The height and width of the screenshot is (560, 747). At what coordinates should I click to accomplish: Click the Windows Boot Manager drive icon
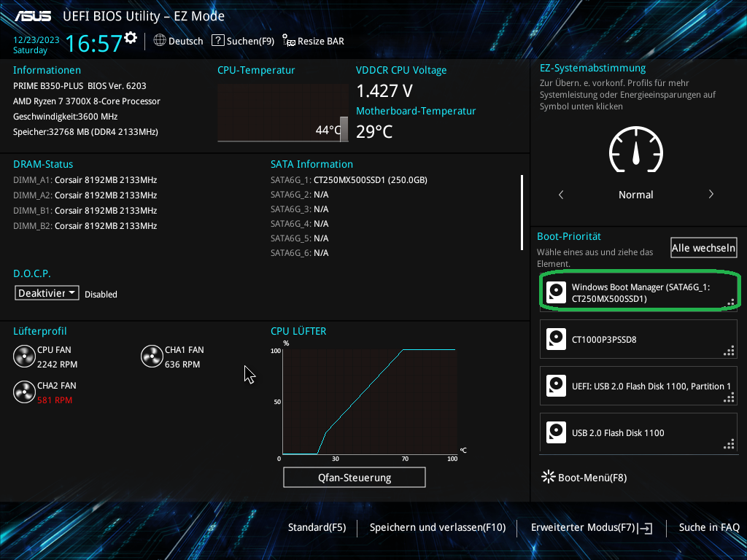pyautogui.click(x=556, y=292)
